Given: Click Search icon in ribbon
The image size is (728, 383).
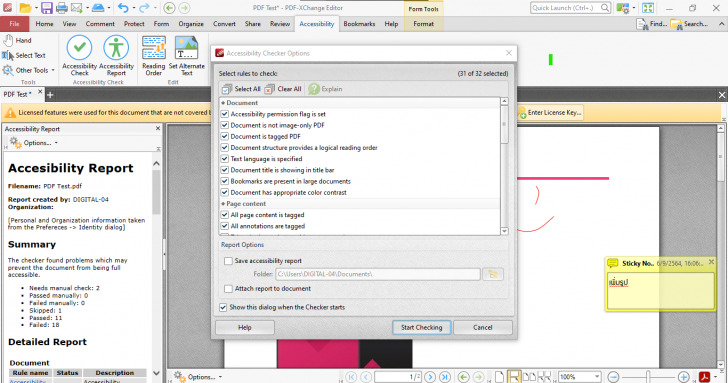Looking at the screenshot, I should point(689,24).
